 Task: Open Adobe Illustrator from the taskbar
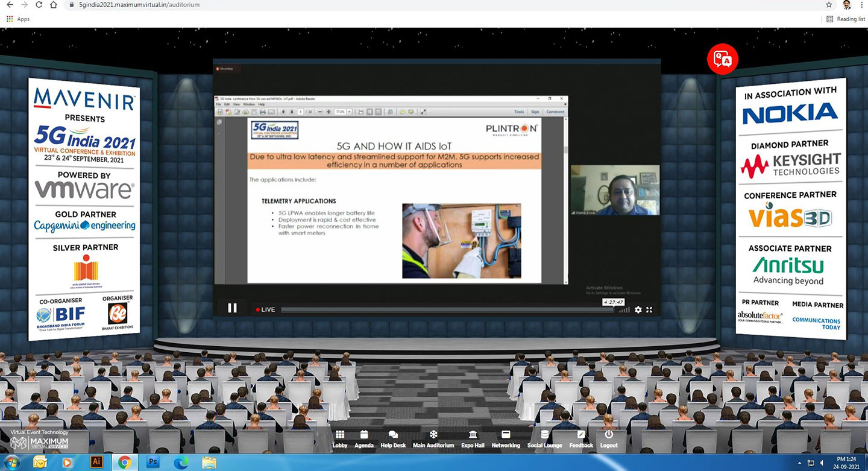(x=96, y=463)
